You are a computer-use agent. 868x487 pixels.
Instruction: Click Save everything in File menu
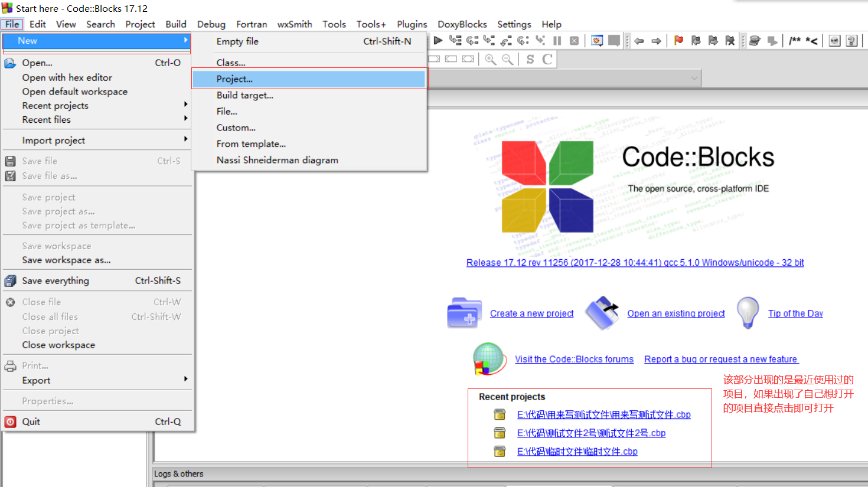click(96, 281)
